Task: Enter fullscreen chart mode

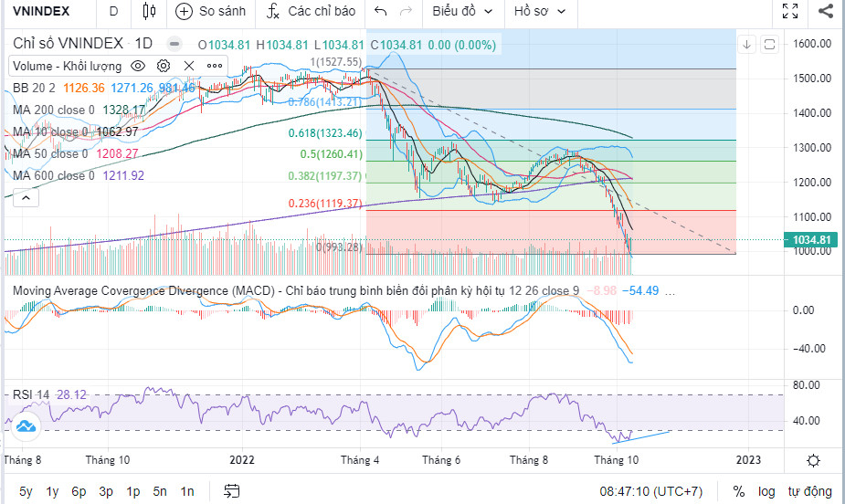Action: 790,11
